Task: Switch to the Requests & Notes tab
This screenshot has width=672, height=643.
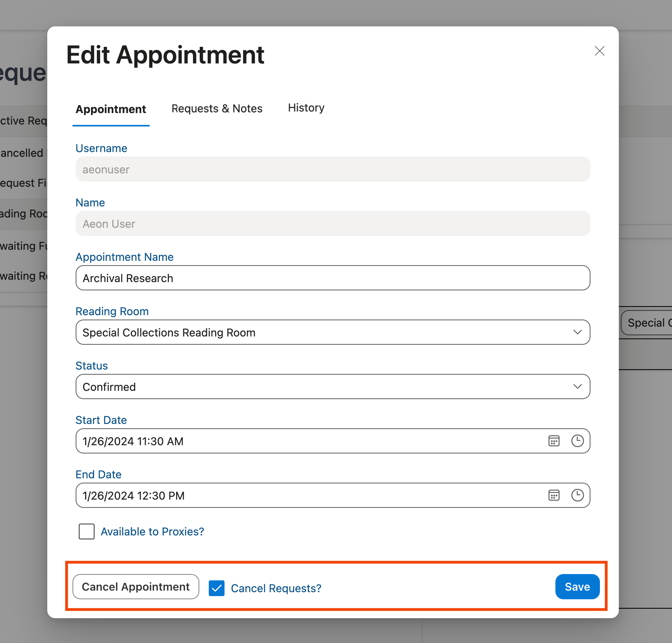Action: (217, 108)
